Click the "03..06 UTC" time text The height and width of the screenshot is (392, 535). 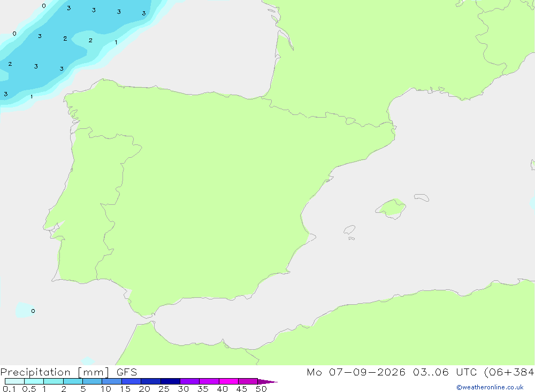click(x=445, y=372)
